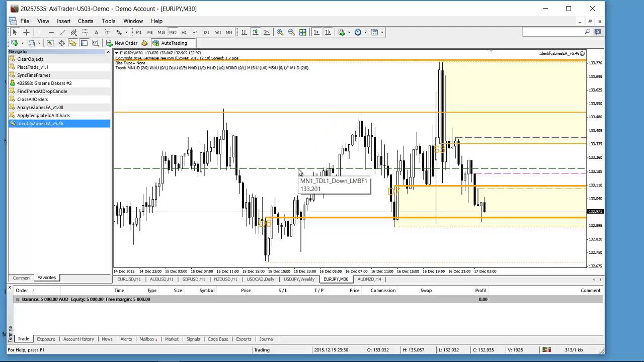The width and height of the screenshot is (644, 362).
Task: Switch chart to line chart type
Action: click(x=267, y=32)
